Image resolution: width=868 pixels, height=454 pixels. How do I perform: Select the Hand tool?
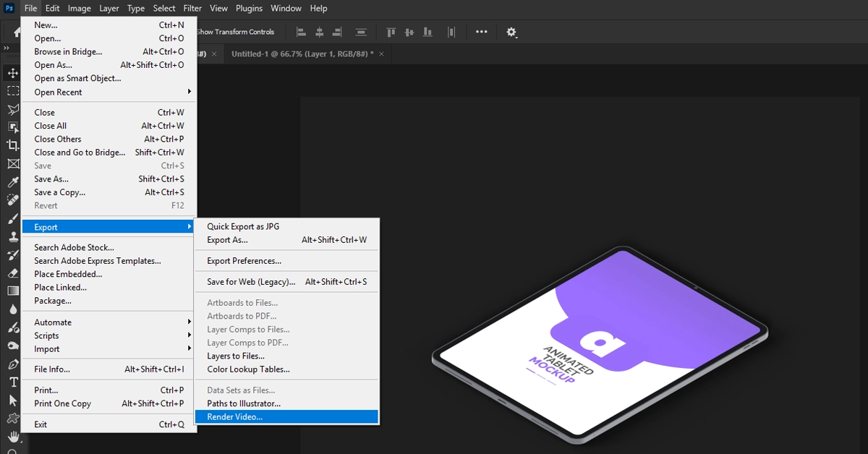(13, 436)
